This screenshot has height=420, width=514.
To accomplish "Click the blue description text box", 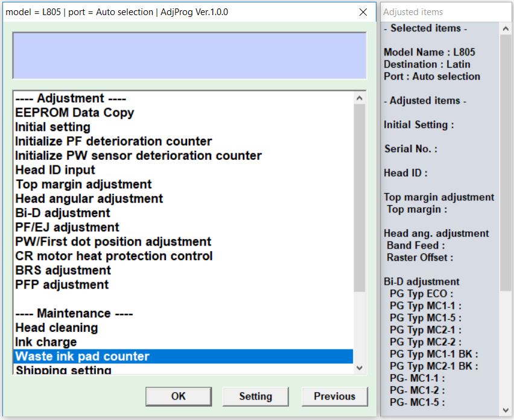I will point(189,56).
